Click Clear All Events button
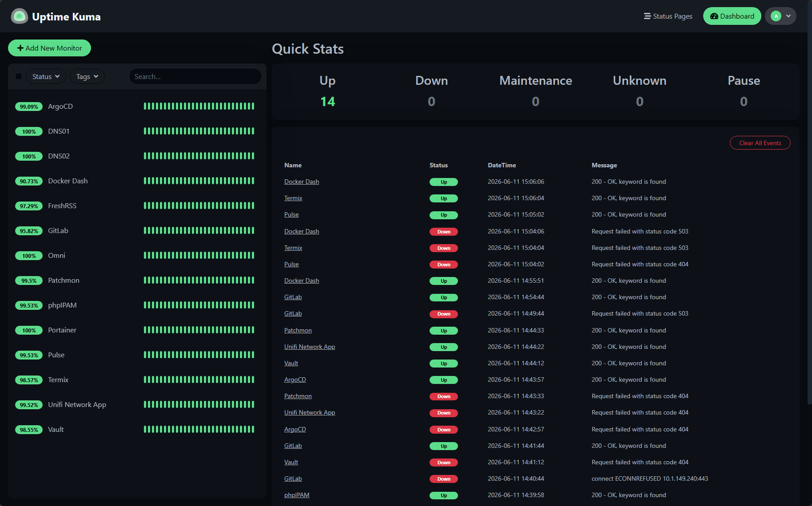Screen dimensions: 812x506 760,143
